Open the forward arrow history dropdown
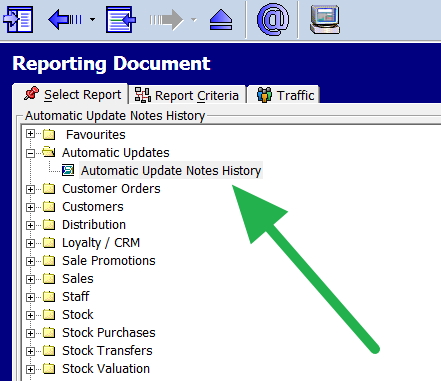This screenshot has height=381, width=441. pyautogui.click(x=194, y=20)
